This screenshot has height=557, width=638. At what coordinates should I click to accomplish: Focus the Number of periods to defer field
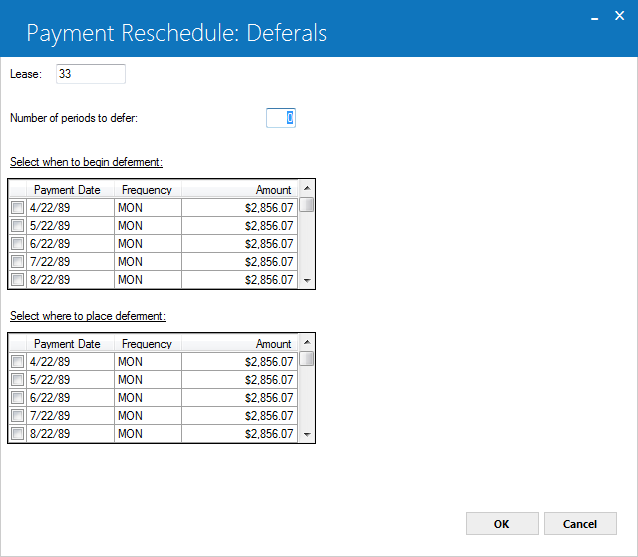tap(281, 118)
